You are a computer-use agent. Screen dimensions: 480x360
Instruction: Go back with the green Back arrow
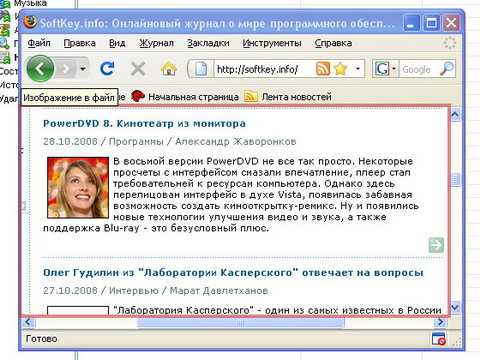(x=40, y=69)
